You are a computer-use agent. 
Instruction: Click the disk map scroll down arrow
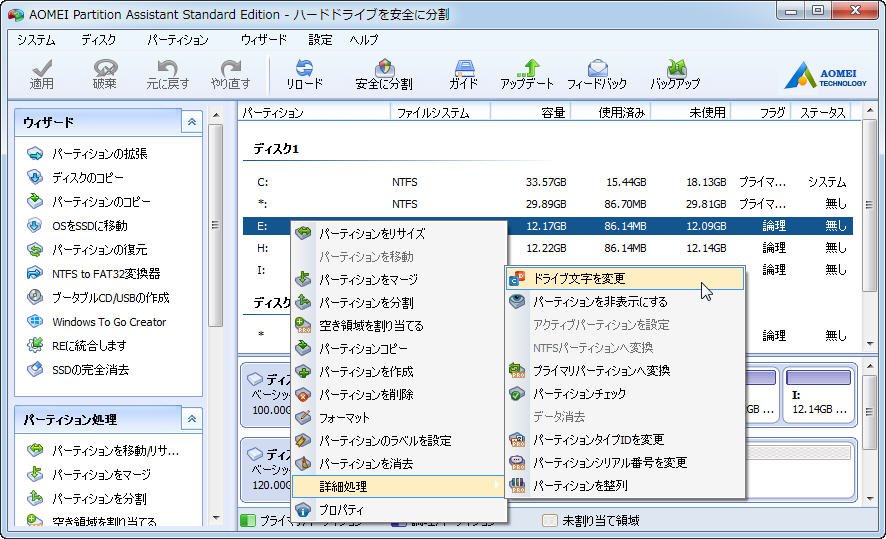[870, 498]
